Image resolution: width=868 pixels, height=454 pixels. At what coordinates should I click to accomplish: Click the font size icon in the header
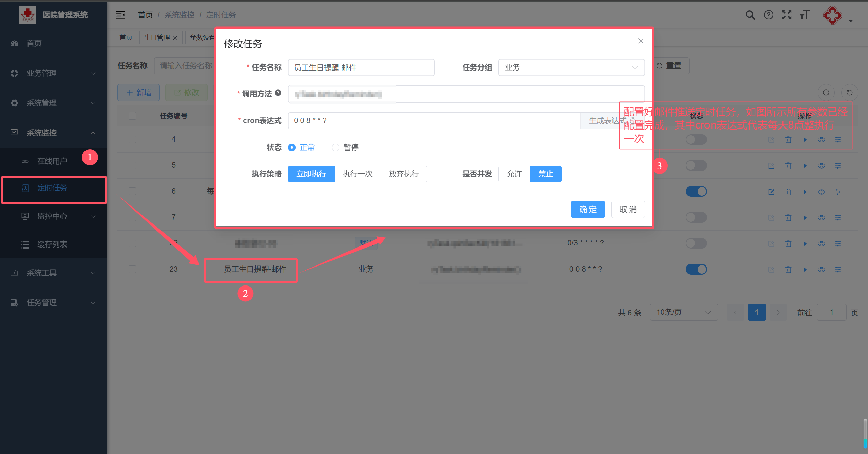coord(805,15)
